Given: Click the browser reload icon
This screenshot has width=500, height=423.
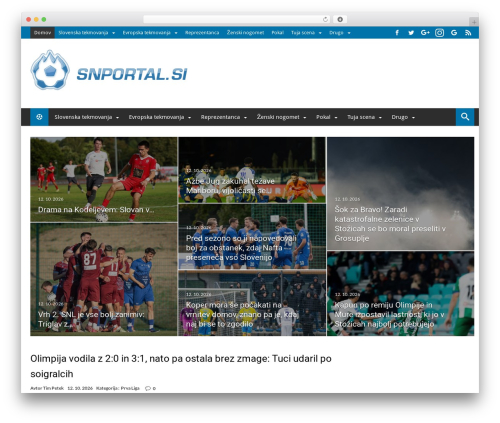Looking at the screenshot, I should click(x=325, y=19).
